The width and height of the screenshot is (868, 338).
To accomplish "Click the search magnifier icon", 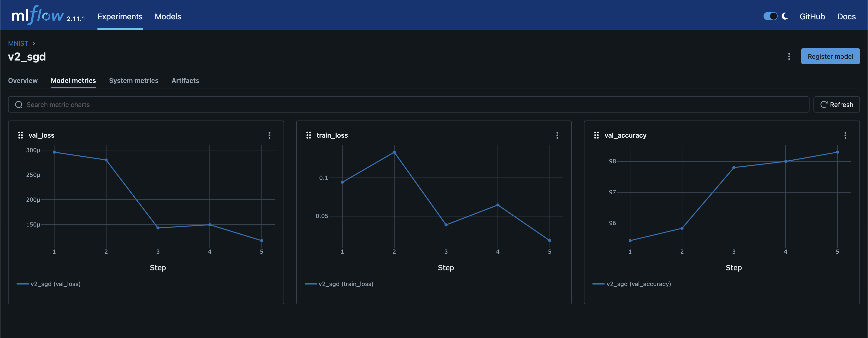I will pyautogui.click(x=19, y=105).
